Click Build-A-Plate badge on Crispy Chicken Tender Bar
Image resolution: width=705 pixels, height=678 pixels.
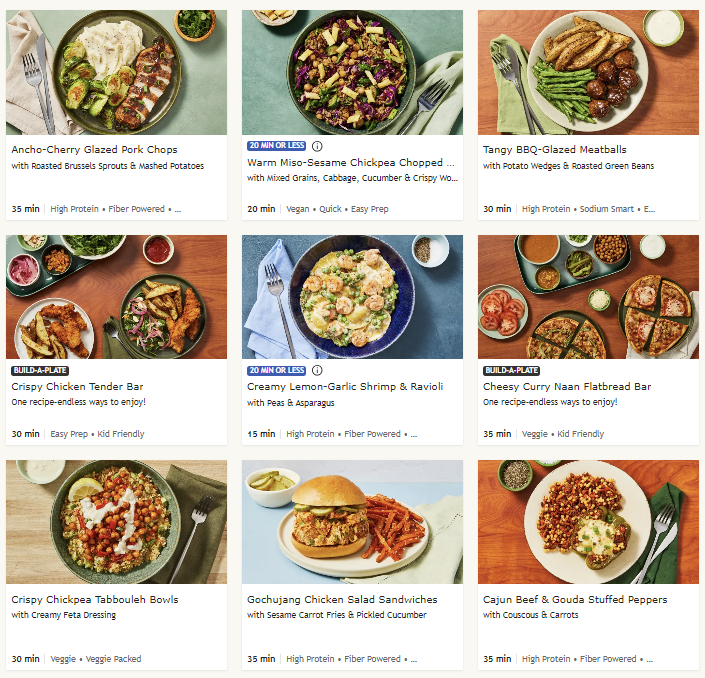pyautogui.click(x=38, y=371)
